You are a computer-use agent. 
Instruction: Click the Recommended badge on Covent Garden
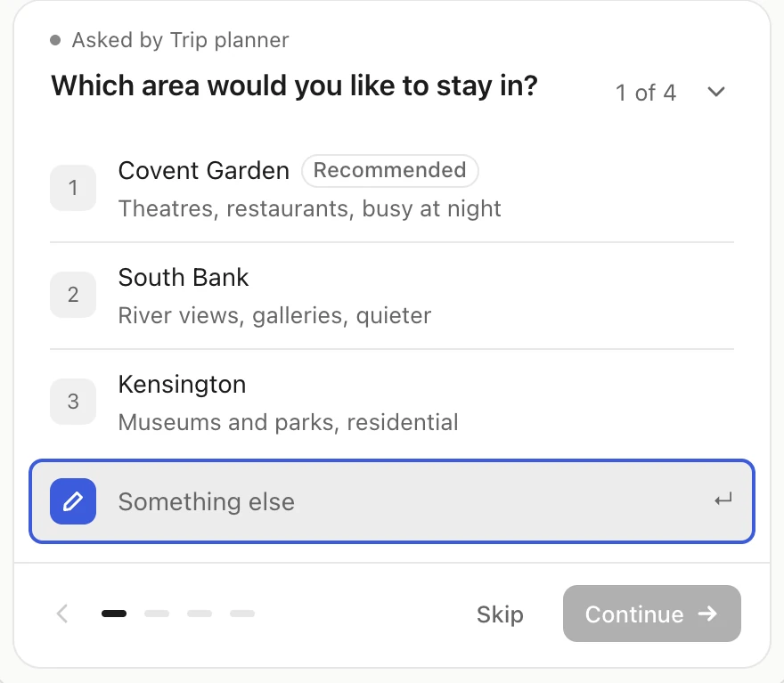click(x=390, y=170)
